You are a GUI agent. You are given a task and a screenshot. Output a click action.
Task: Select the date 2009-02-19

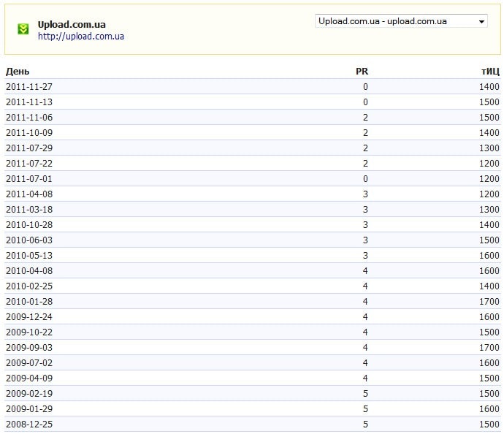click(x=29, y=394)
